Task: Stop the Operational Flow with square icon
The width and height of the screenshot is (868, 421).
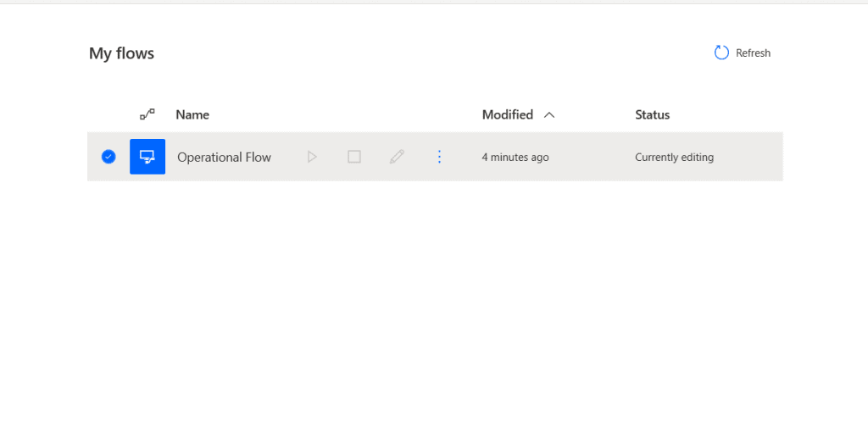Action: (354, 157)
